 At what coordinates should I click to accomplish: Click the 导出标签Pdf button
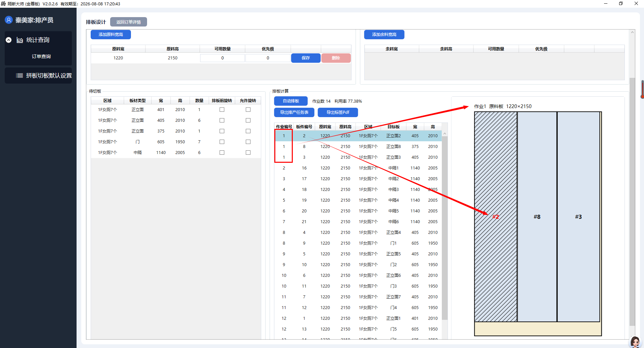click(338, 112)
